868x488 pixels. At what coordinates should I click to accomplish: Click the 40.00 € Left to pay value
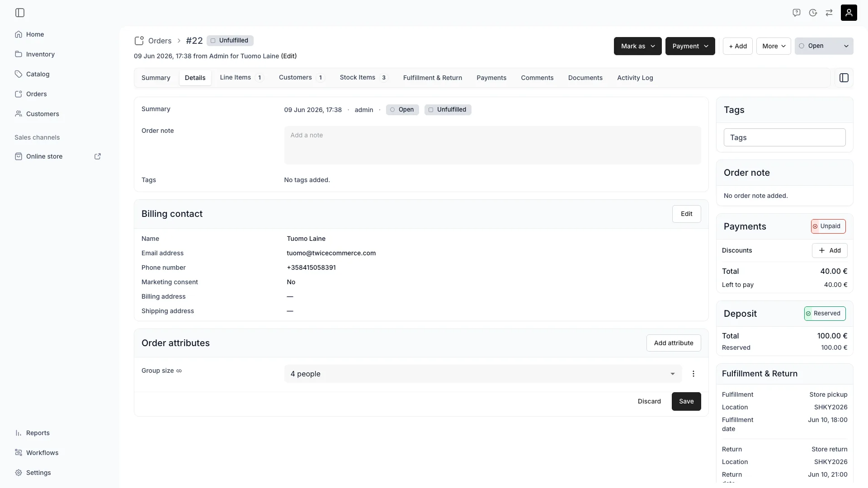click(x=835, y=285)
